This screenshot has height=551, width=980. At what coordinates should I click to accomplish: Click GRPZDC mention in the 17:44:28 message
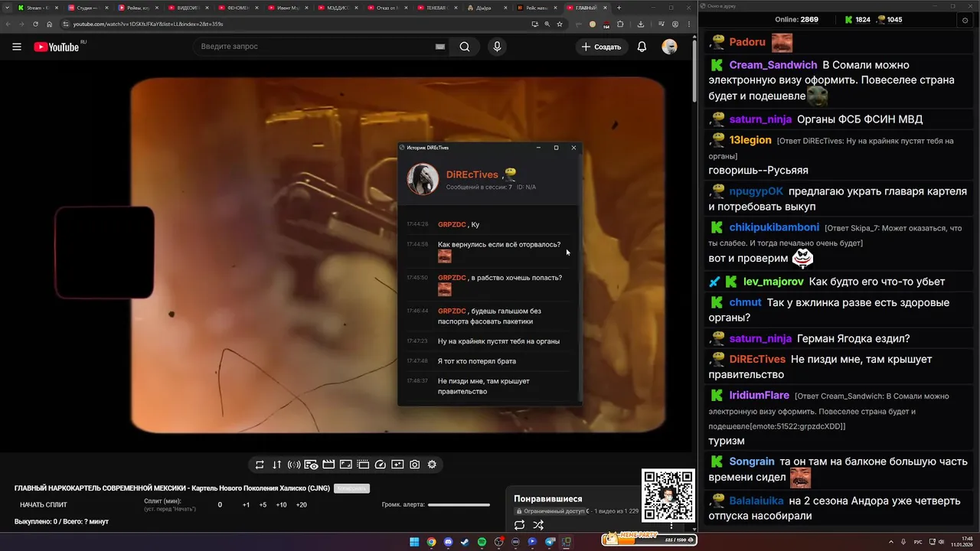click(x=452, y=224)
